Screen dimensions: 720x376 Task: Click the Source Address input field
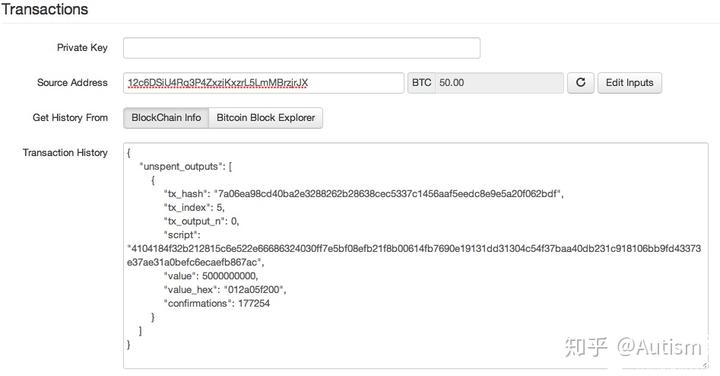[x=264, y=83]
